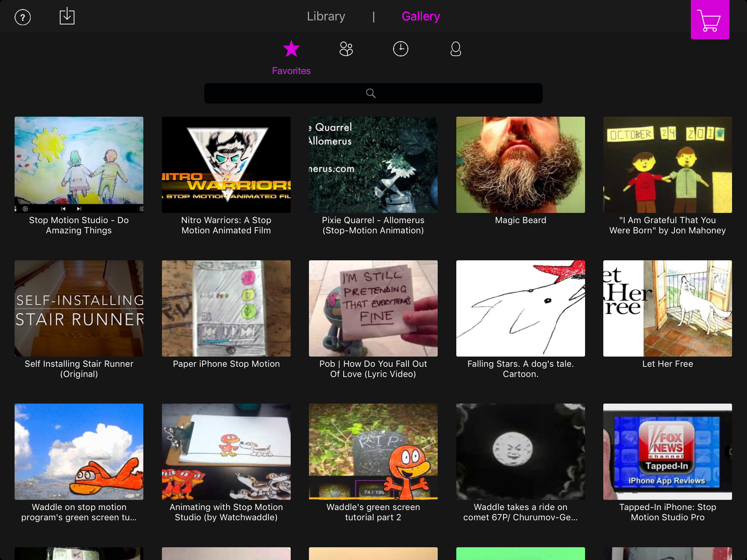The width and height of the screenshot is (747, 560).
Task: Play Waddle's green screen tutorial part 2
Action: click(373, 451)
